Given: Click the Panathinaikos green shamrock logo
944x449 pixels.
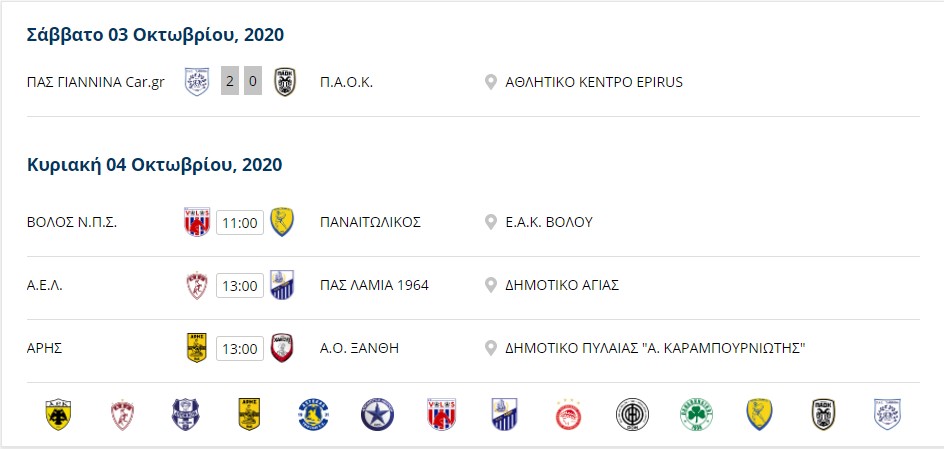Looking at the screenshot, I should [697, 415].
